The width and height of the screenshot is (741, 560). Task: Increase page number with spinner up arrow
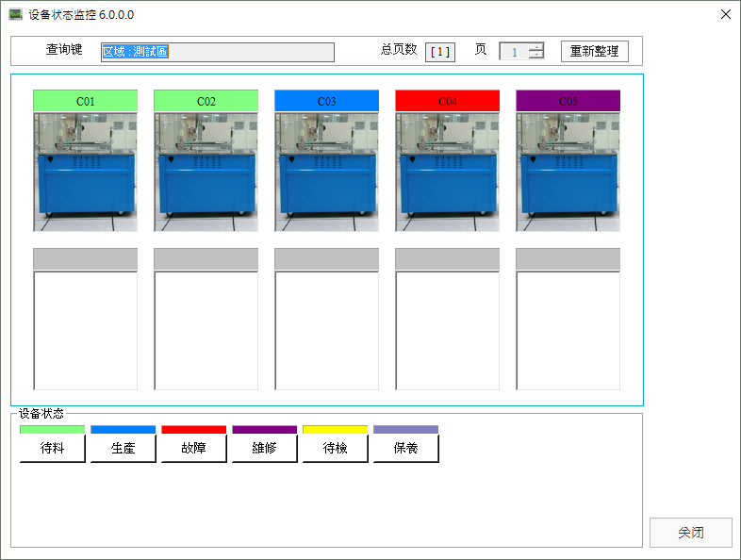tap(535, 47)
